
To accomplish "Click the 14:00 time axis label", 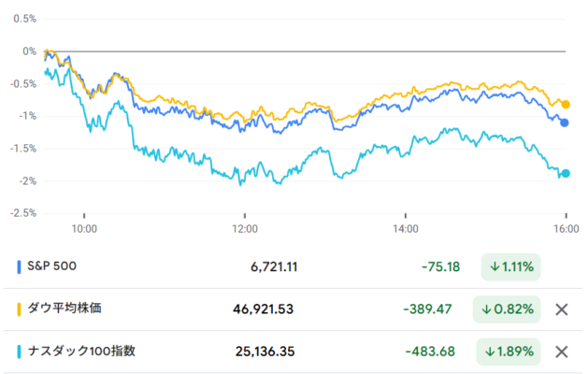I will 406,227.
